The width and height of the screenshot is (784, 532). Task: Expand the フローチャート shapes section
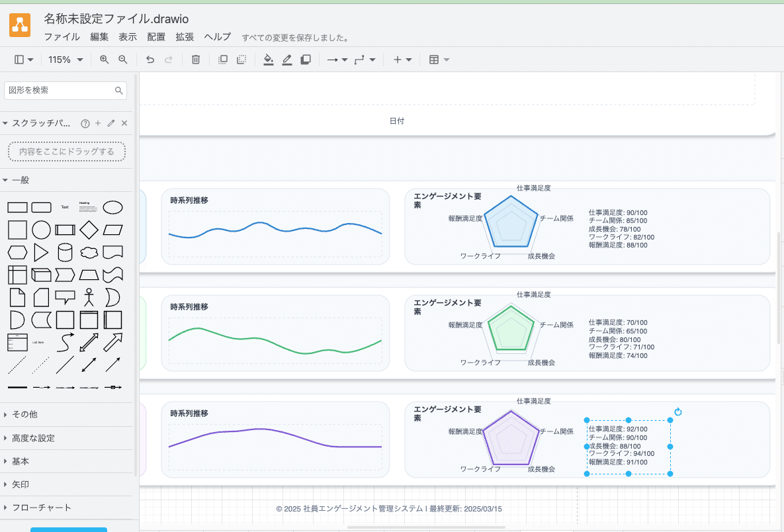coord(40,508)
